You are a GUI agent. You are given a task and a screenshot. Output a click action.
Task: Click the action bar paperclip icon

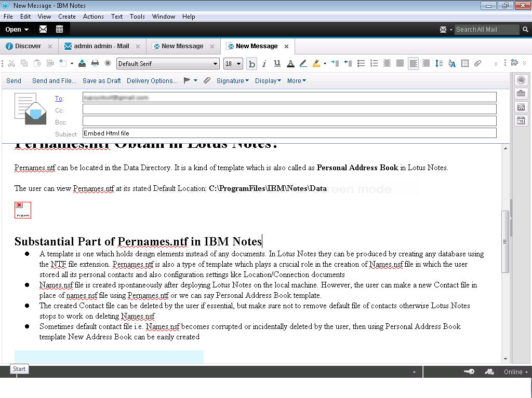click(207, 80)
